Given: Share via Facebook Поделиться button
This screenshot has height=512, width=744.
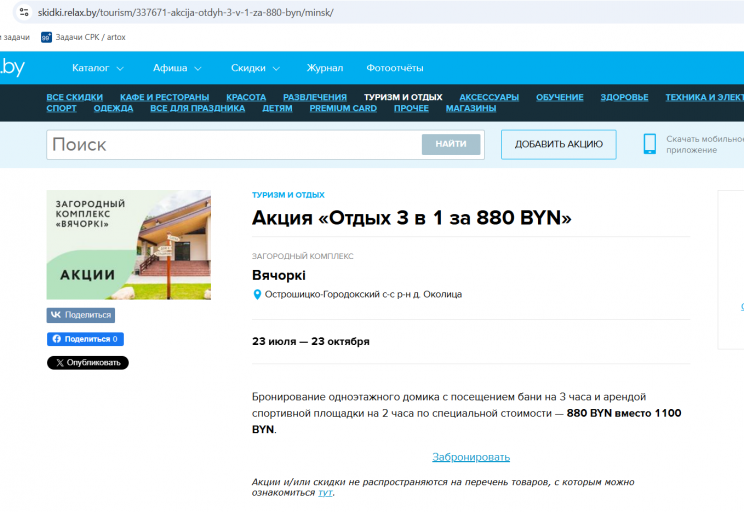Looking at the screenshot, I should coord(85,339).
